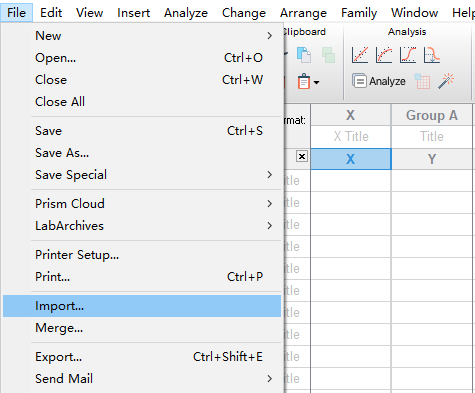The width and height of the screenshot is (475, 393).
Task: Click the top X column header
Action: click(x=351, y=115)
